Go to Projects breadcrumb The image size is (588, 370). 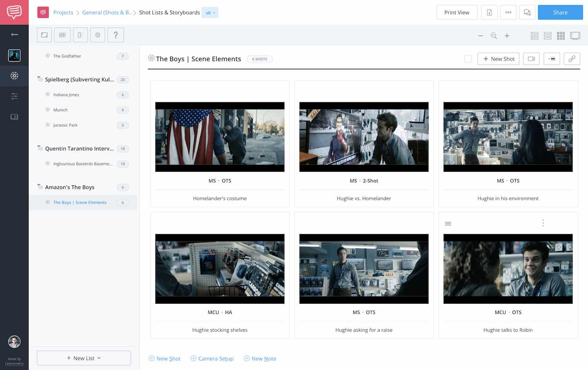63,13
